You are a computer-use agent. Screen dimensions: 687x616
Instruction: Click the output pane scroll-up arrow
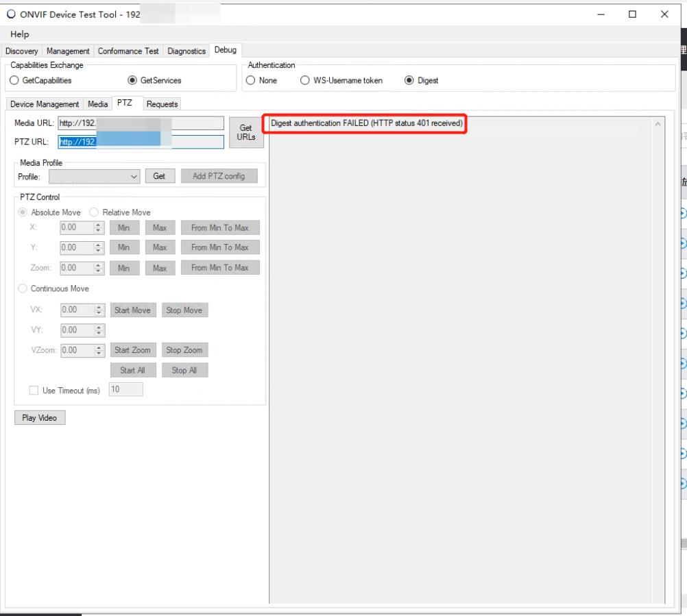658,124
